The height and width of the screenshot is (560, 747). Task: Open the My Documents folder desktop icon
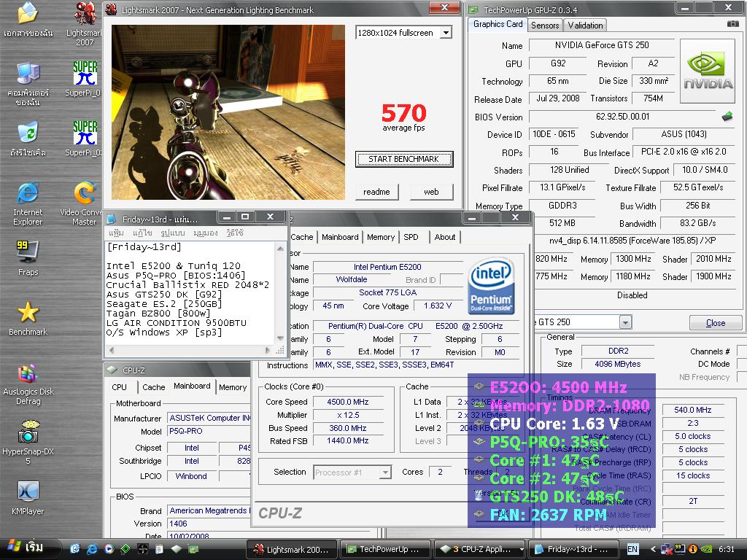pos(28,19)
